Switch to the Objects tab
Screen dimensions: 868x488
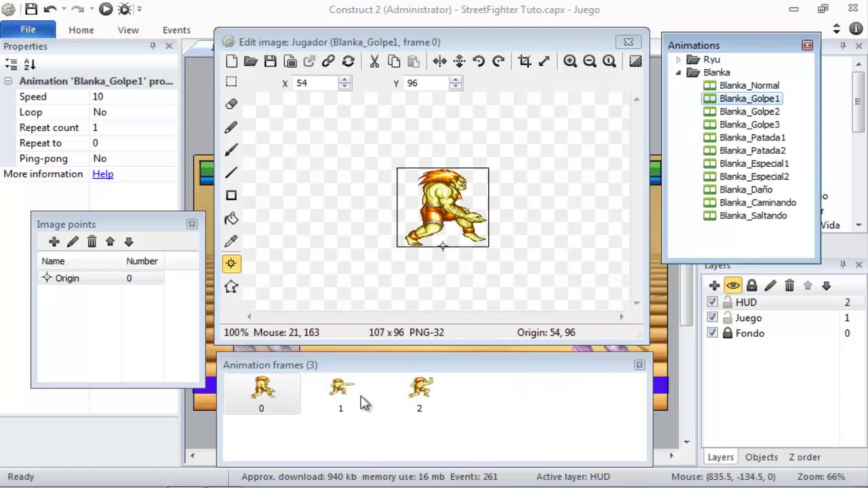click(762, 457)
